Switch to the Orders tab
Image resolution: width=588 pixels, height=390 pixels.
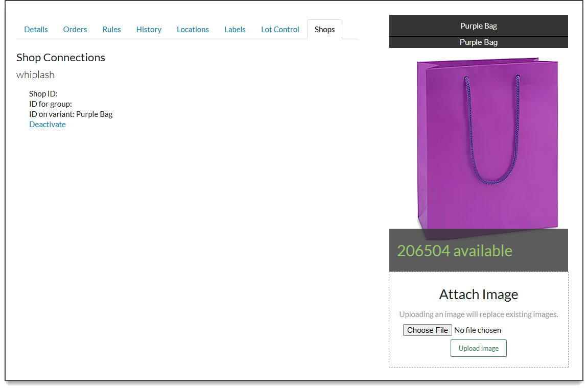(x=75, y=30)
